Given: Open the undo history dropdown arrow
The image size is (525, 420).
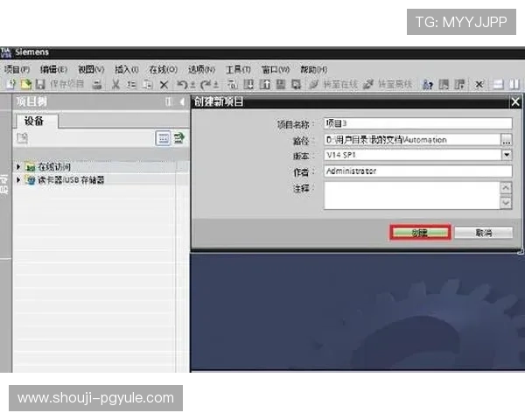Looking at the screenshot, I should [192, 85].
